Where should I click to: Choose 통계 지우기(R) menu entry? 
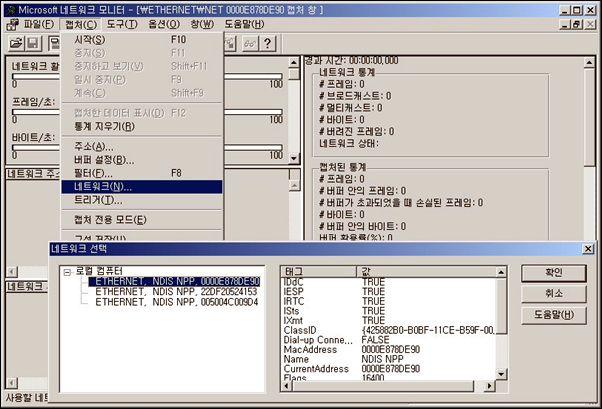click(x=142, y=126)
